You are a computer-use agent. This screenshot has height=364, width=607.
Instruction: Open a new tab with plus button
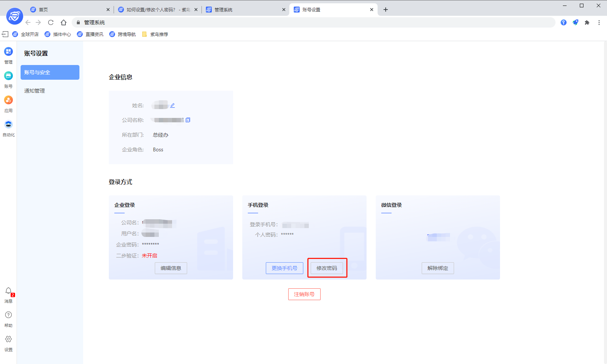point(385,9)
